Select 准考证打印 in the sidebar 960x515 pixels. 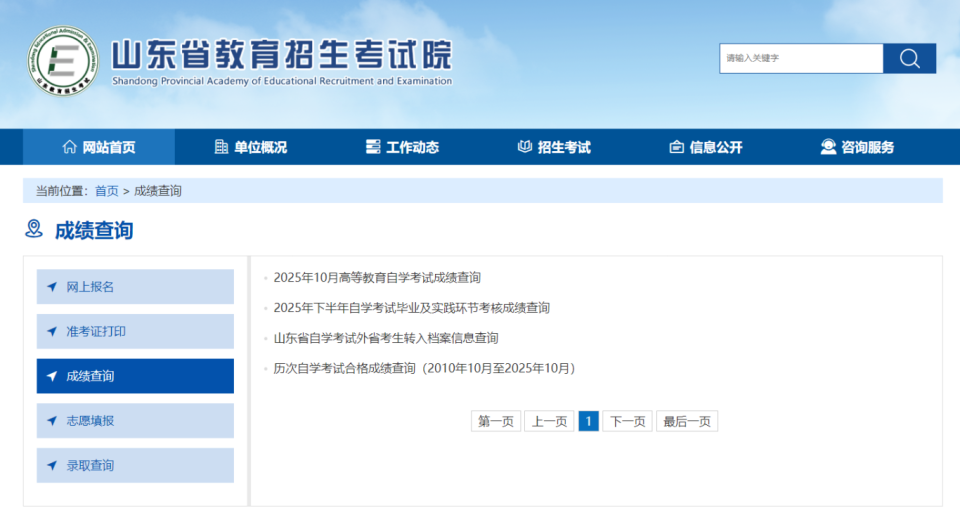[x=135, y=331]
